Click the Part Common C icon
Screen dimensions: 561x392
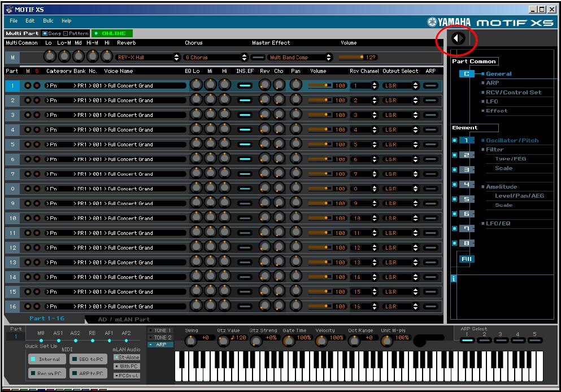click(x=466, y=74)
